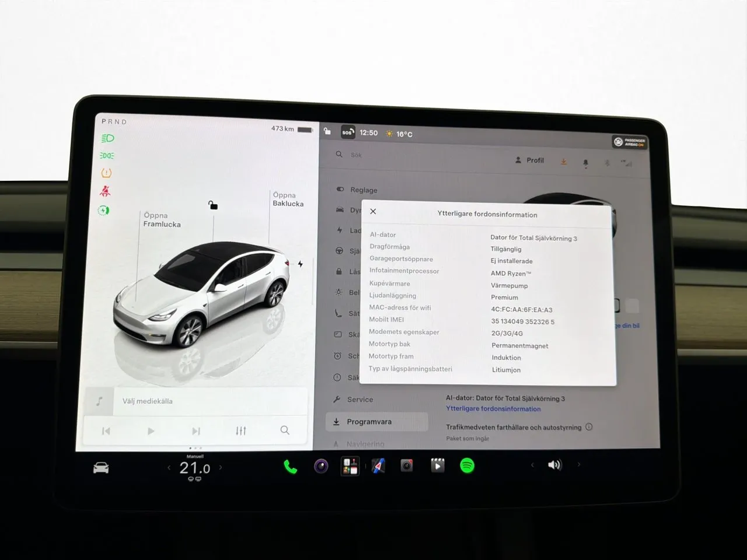Open the Lås menu item with the padlock icon
Viewport: 747px width, 560px height.
[x=348, y=271]
